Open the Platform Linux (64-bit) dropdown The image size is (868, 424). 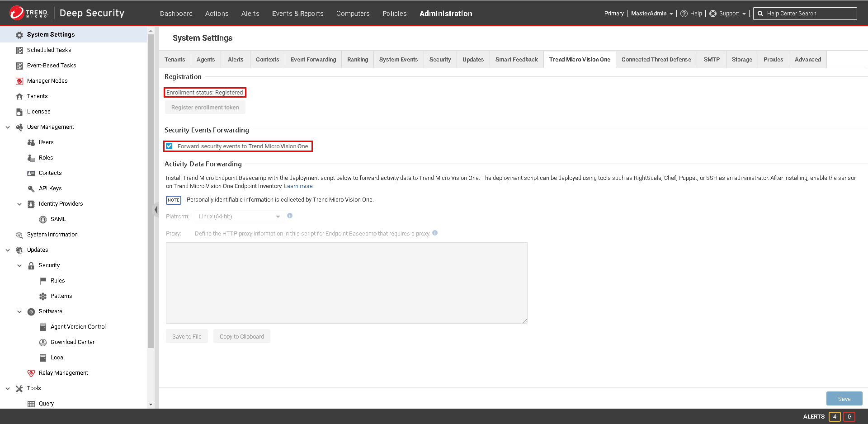pyautogui.click(x=239, y=217)
